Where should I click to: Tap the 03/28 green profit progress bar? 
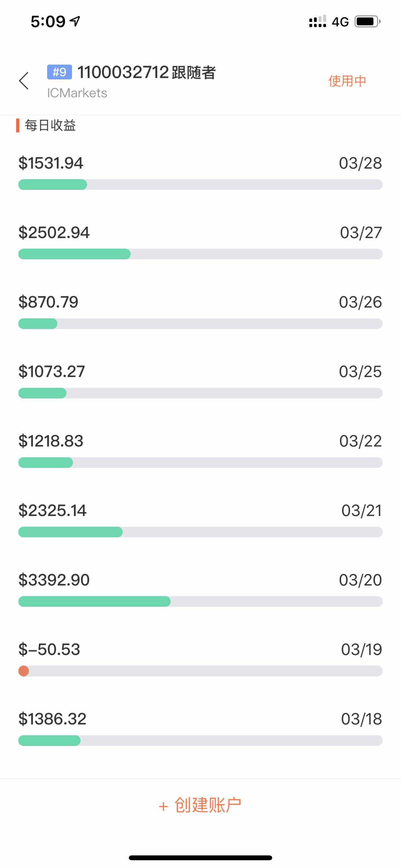pos(53,185)
